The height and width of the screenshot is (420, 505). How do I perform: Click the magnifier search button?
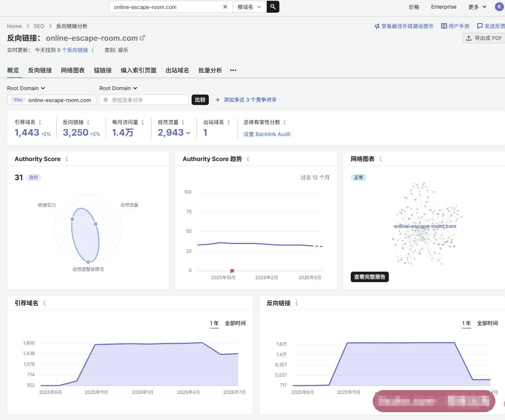coord(273,7)
